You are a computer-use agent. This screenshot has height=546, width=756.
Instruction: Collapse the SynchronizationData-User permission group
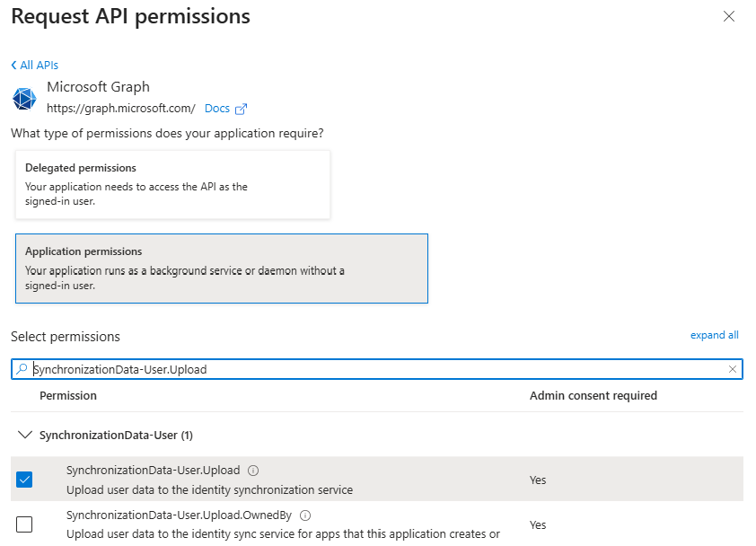point(25,435)
